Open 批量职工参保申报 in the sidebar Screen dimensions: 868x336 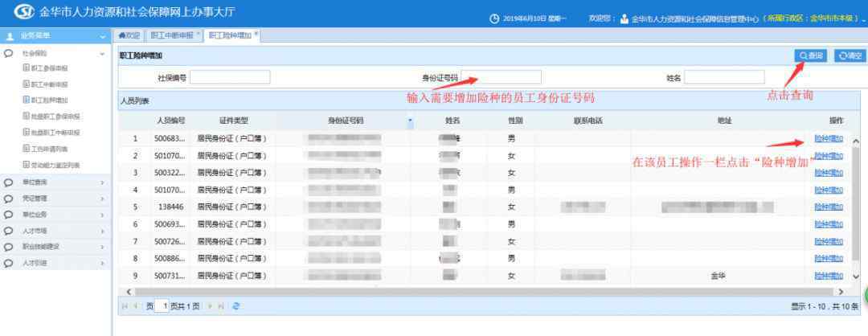[x=56, y=117]
